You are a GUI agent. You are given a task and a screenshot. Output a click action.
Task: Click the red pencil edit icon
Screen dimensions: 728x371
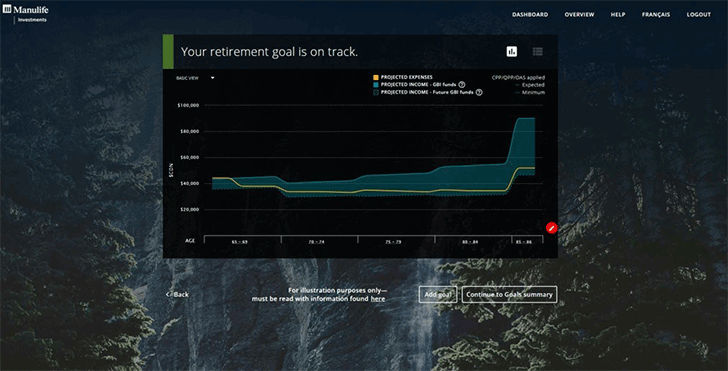point(551,228)
